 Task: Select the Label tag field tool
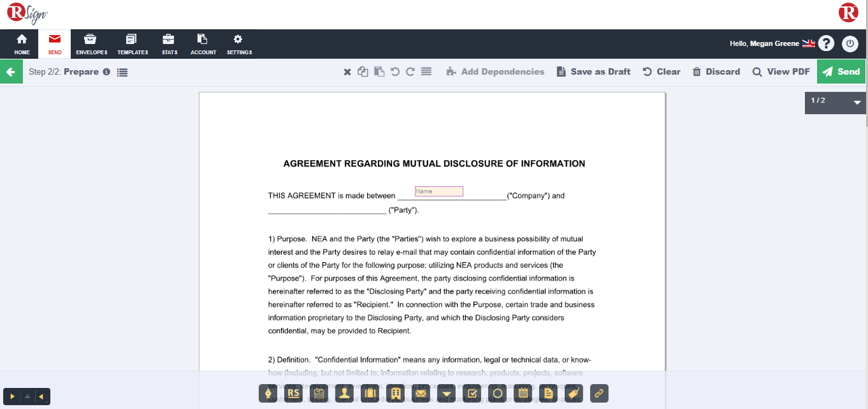(574, 393)
